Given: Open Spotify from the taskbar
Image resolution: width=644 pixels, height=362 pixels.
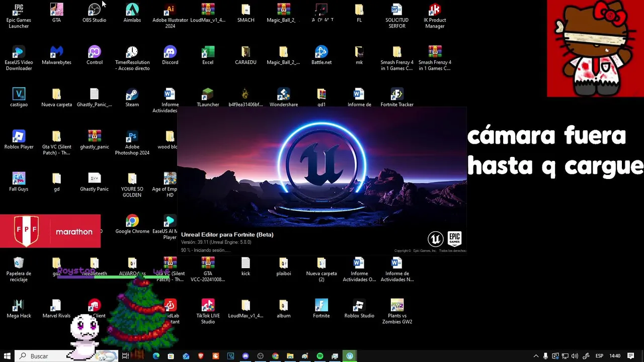Looking at the screenshot, I should (x=320, y=356).
